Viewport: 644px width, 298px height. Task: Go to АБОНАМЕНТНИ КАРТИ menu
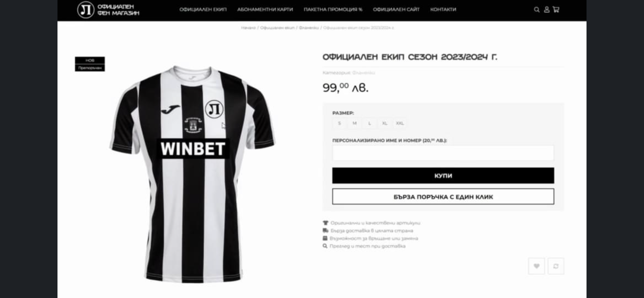point(265,9)
